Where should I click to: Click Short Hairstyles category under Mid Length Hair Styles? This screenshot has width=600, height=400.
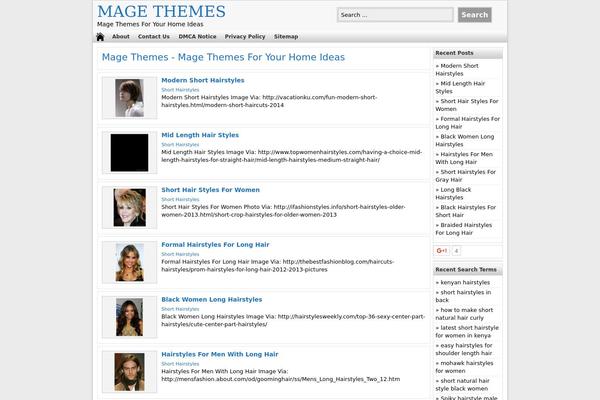point(180,145)
